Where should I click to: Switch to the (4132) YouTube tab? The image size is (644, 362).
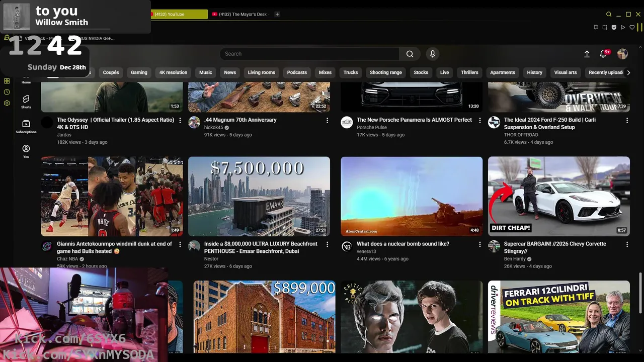pos(180,14)
